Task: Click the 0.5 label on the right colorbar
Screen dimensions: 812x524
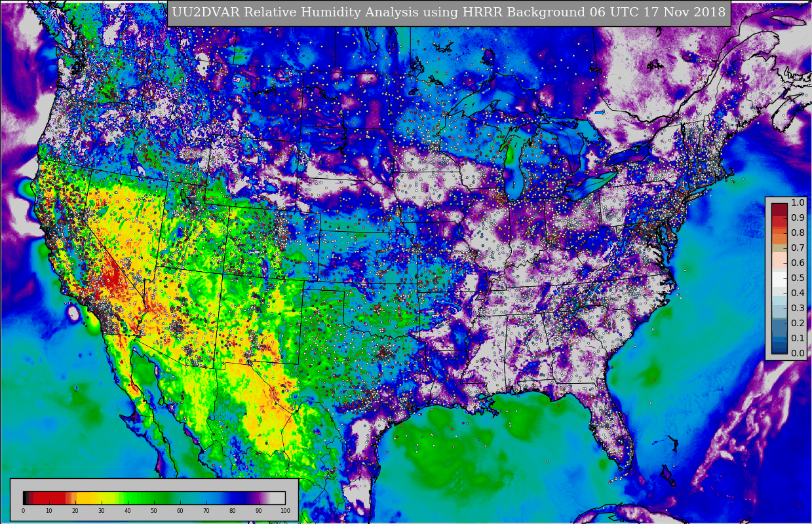Action: click(x=798, y=278)
